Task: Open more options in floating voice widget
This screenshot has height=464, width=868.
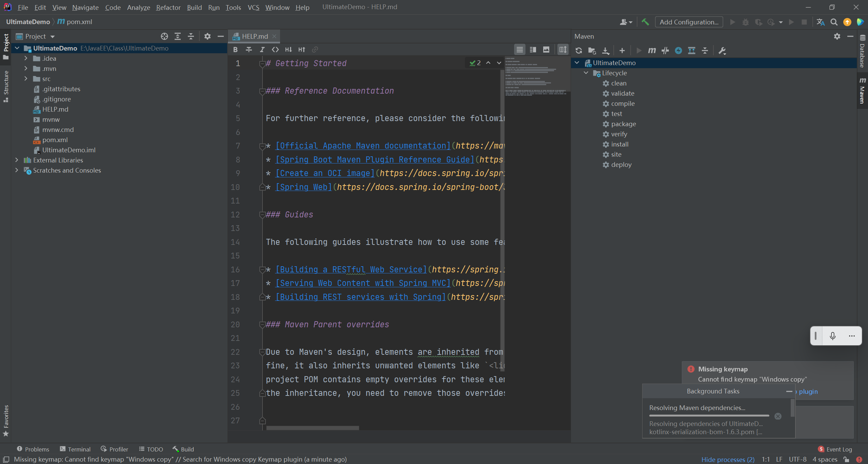Action: 852,336
